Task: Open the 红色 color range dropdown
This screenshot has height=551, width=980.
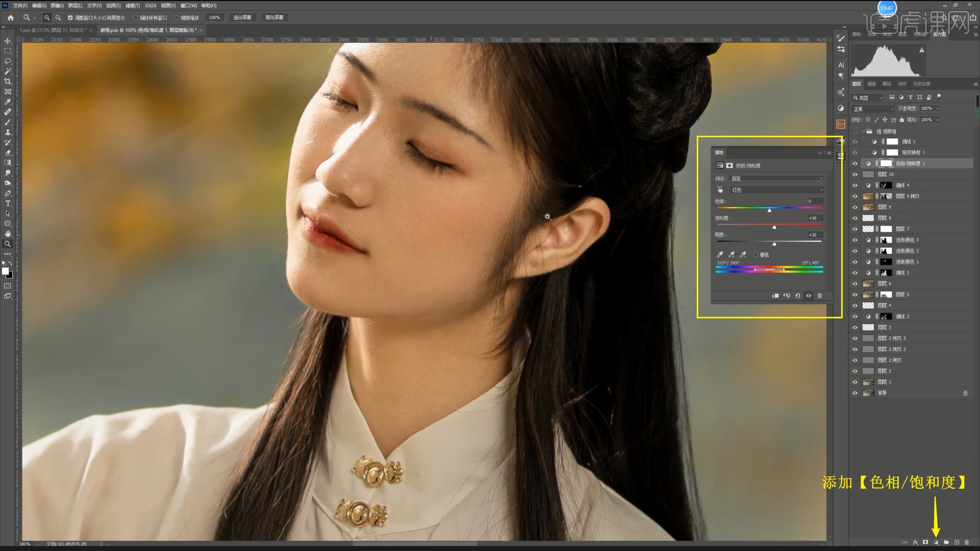Action: (776, 190)
